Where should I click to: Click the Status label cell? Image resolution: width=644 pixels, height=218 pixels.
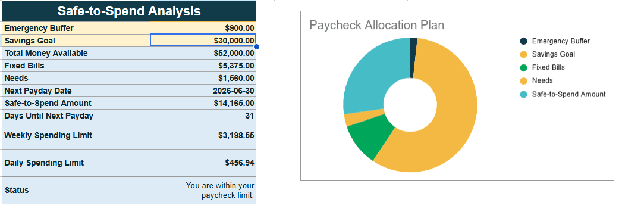click(x=76, y=190)
